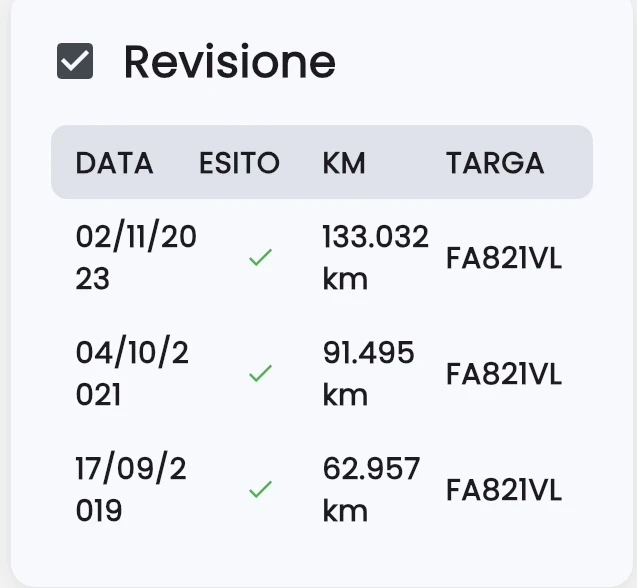Click plate FA821VL in the 2023 row
The height and width of the screenshot is (588, 637).
504,259
